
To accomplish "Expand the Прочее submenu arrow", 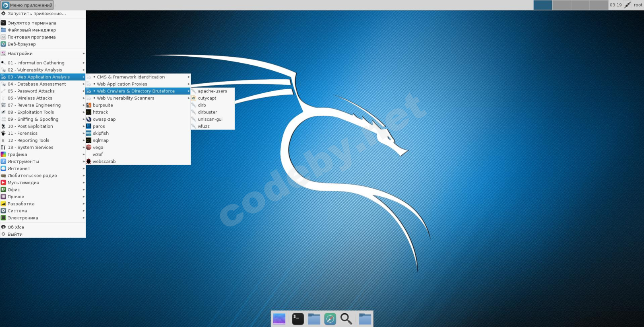I will tap(84, 197).
